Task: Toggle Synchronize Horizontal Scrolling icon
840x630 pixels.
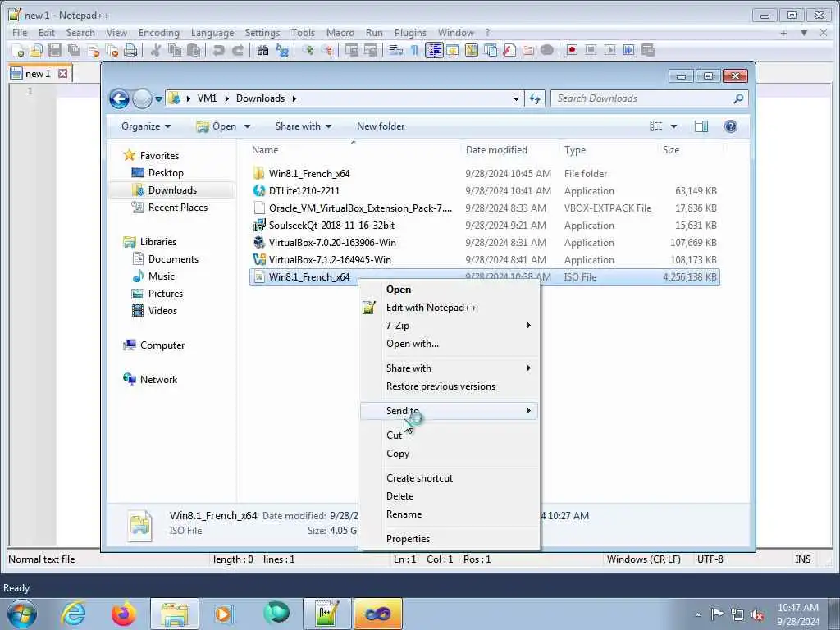Action: 371,50
